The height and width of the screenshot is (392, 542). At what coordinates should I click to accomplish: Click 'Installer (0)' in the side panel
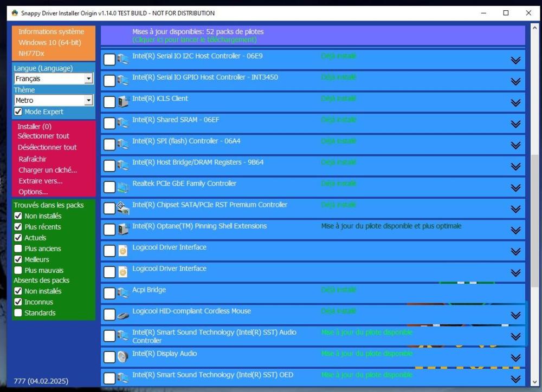35,126
